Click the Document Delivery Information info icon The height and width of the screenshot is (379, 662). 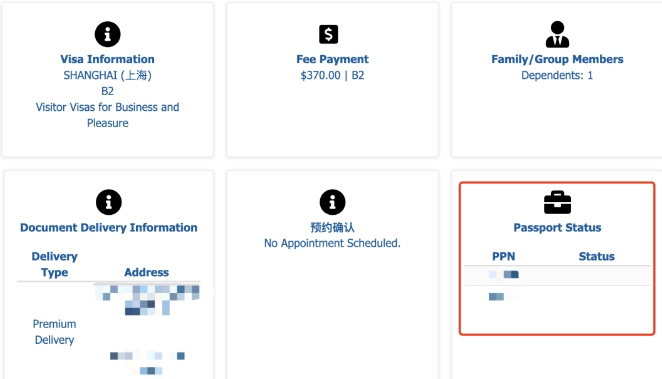(109, 202)
